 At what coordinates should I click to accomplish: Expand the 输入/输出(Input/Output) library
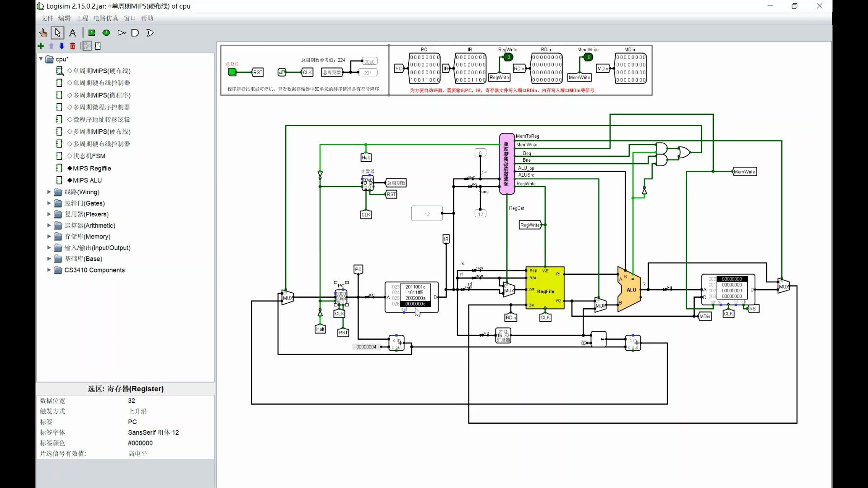point(49,248)
